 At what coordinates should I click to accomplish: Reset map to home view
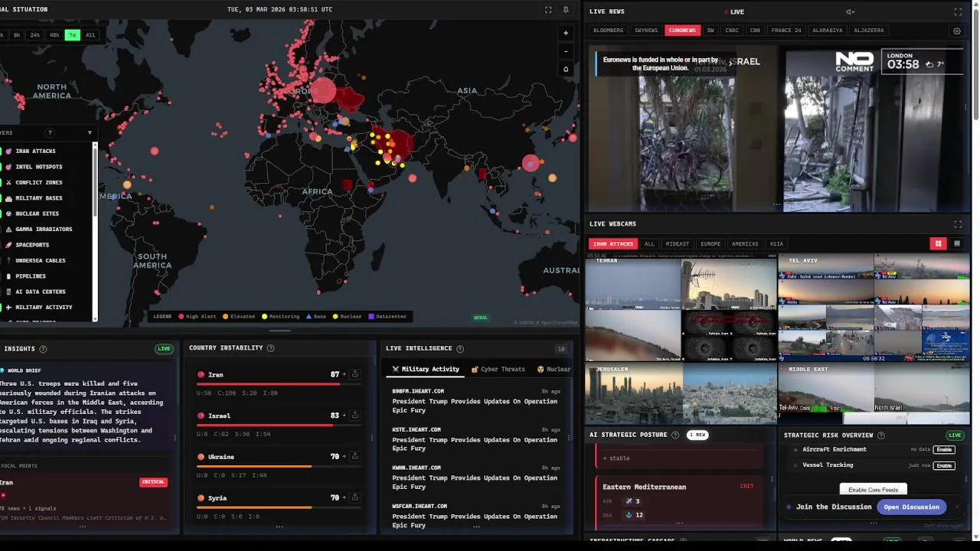(566, 69)
